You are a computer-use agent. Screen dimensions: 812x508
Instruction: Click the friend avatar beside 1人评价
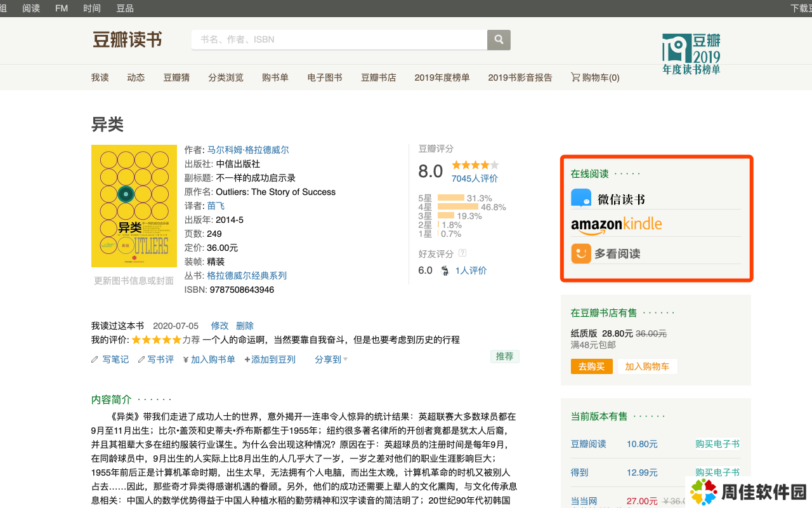445,271
